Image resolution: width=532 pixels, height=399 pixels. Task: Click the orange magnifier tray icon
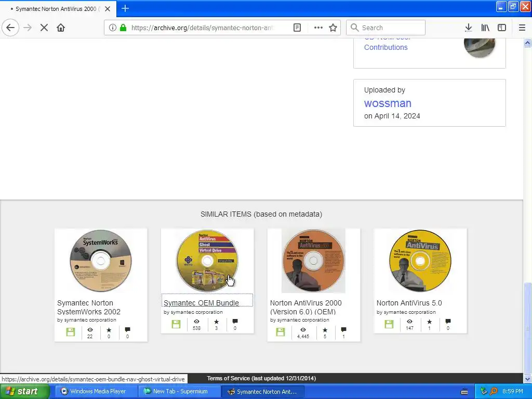pos(494,391)
